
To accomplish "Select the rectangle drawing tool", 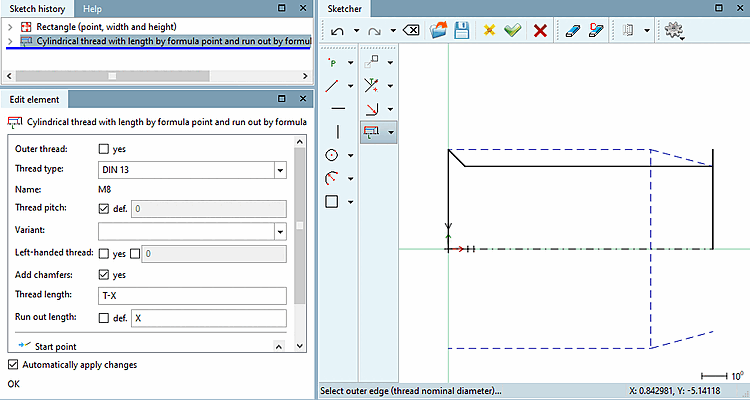I will tap(333, 201).
